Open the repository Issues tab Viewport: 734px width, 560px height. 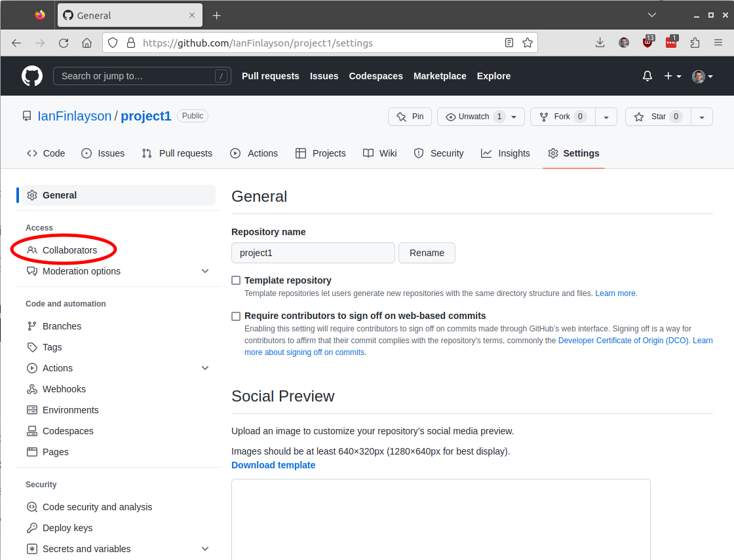pos(103,153)
